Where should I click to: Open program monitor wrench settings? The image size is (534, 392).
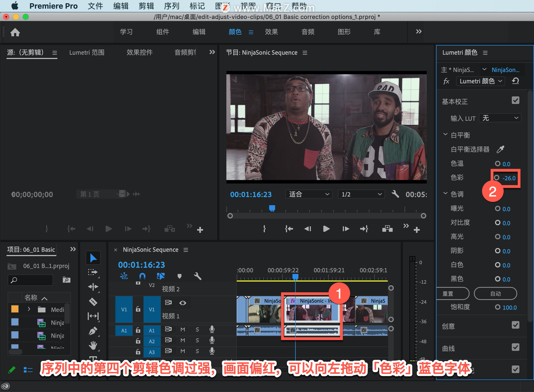click(x=395, y=194)
